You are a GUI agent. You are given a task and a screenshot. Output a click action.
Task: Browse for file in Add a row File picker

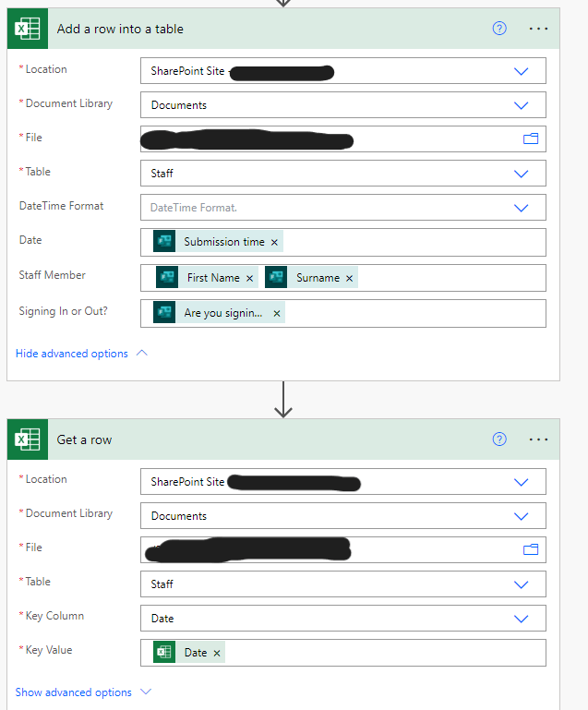[x=531, y=138]
